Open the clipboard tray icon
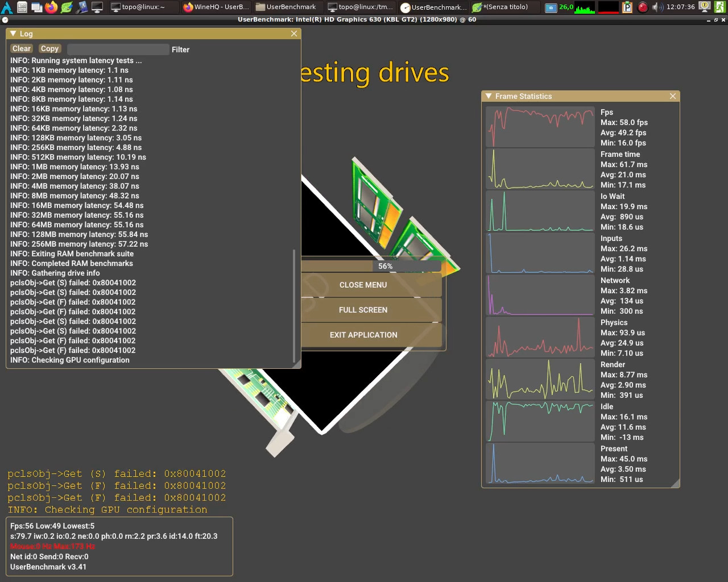 pyautogui.click(x=627, y=7)
